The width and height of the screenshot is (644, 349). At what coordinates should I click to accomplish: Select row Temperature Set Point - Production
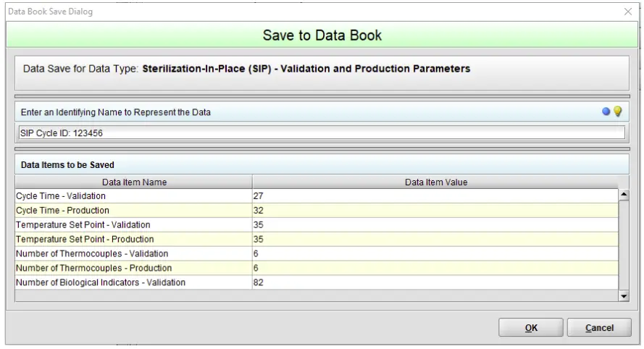coord(317,239)
